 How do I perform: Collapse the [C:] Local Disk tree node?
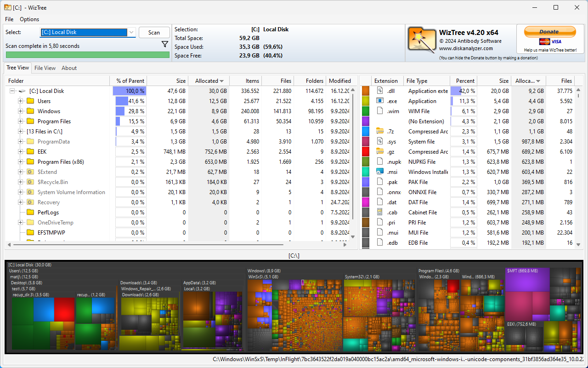pyautogui.click(x=12, y=91)
